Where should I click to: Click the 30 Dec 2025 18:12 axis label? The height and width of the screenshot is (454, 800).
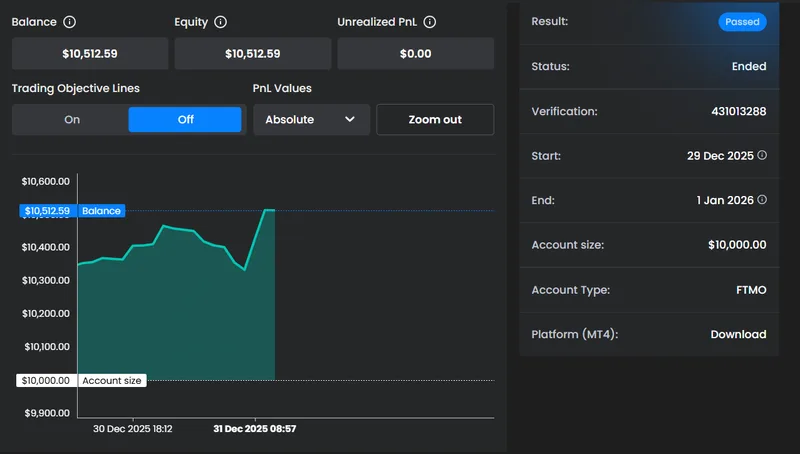pos(133,429)
